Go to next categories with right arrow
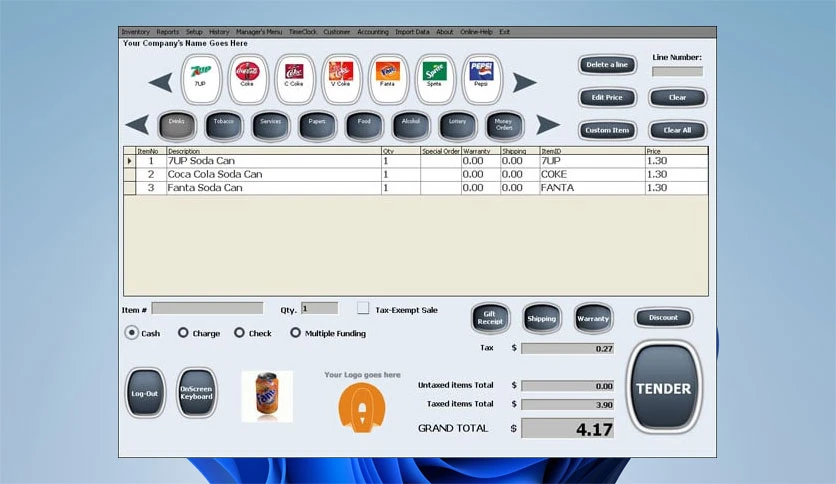 (x=548, y=125)
